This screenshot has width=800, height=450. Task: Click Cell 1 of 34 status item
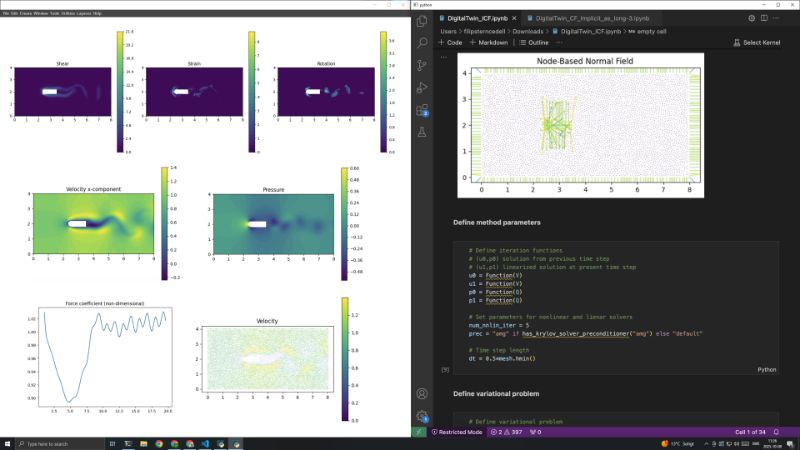[750, 432]
